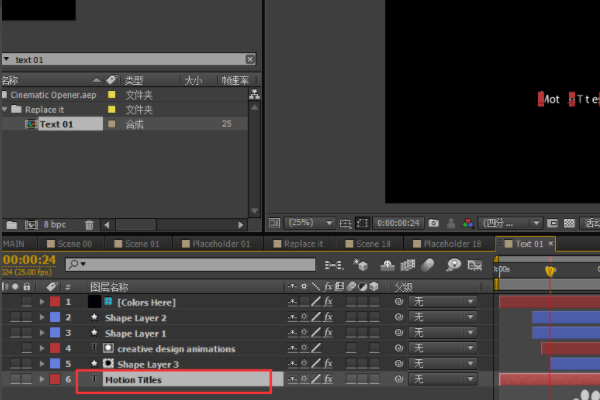
Task: Toggle lock on [Colors Here] layer
Action: click(x=27, y=302)
